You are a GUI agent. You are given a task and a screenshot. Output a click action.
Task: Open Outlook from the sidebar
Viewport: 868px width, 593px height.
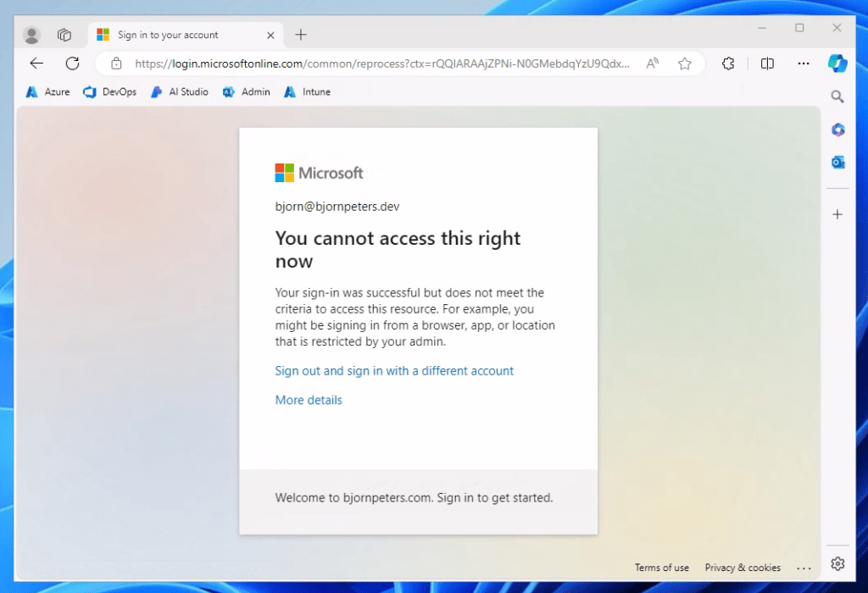(837, 163)
